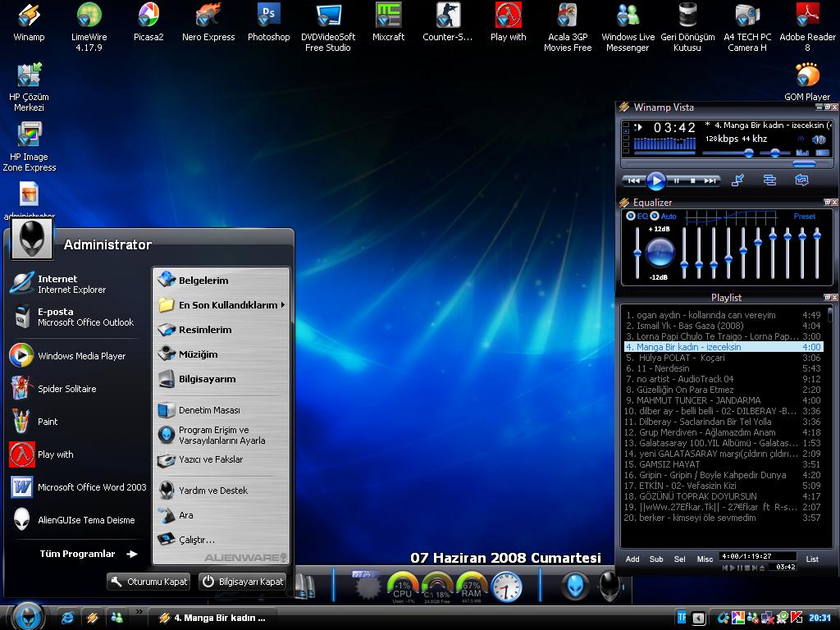Image resolution: width=840 pixels, height=630 pixels.
Task: Open the Photoshop desktop shortcut
Action: tap(268, 23)
